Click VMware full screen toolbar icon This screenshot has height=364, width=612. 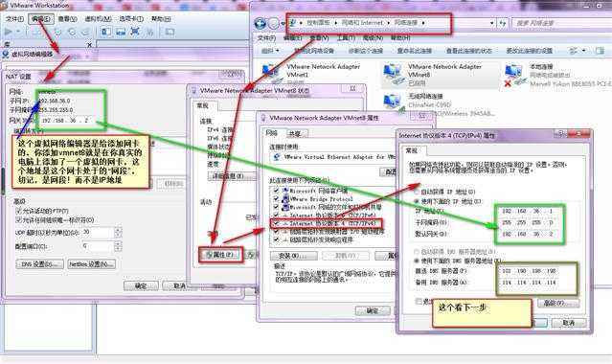click(x=135, y=32)
